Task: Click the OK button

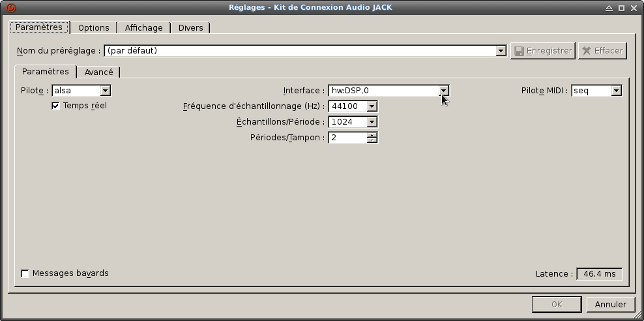Action: click(x=557, y=305)
